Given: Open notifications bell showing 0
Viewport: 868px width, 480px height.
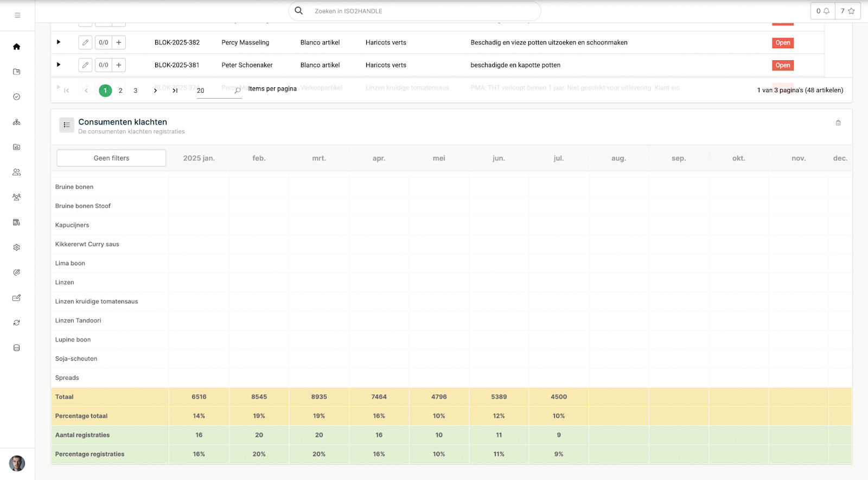Looking at the screenshot, I should point(823,11).
